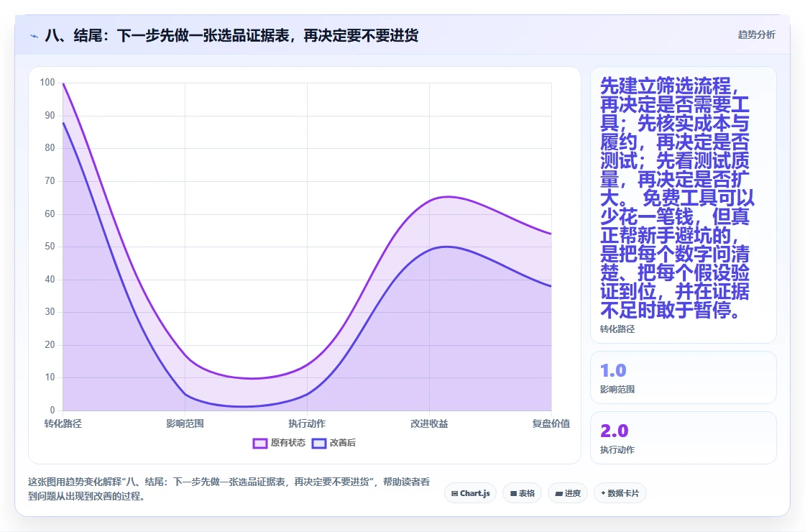This screenshot has width=805, height=532.
Task: Click the icon in the 进度 tag
Action: 559,493
